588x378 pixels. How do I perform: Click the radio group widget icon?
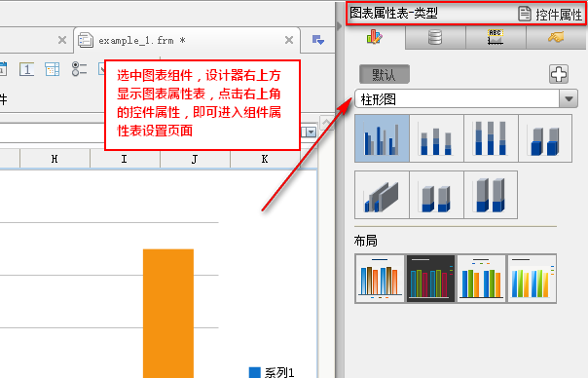[x=79, y=69]
